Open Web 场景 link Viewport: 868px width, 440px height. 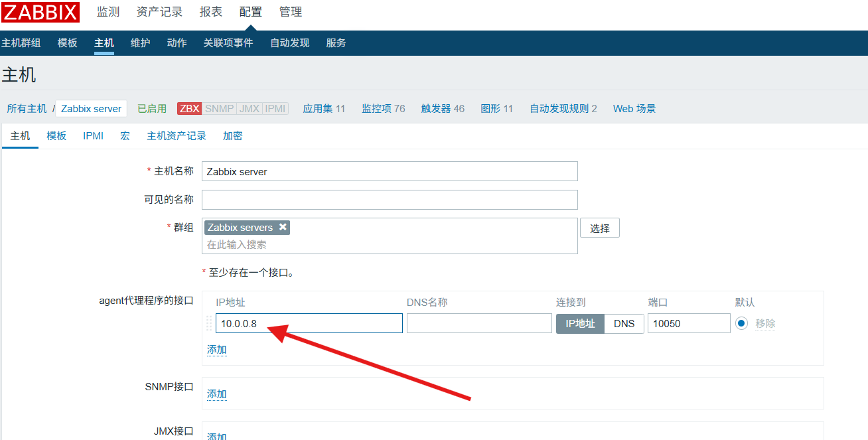[x=634, y=108]
